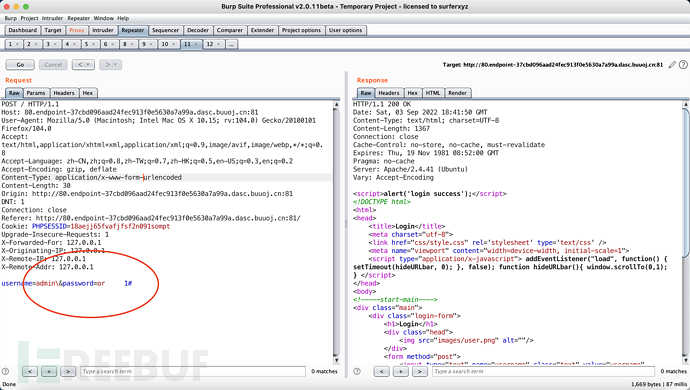Open the Project options tab

pyautogui.click(x=301, y=30)
